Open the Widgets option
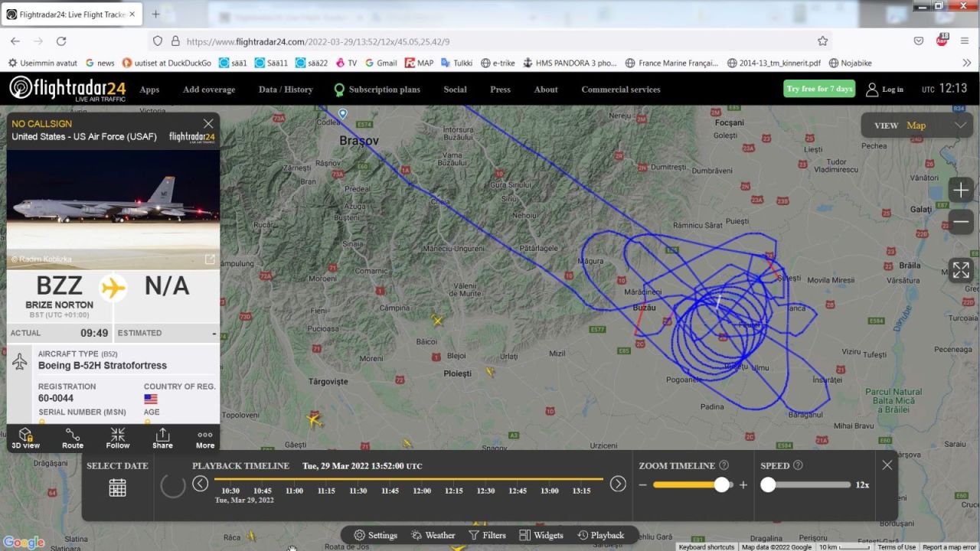 (x=541, y=536)
